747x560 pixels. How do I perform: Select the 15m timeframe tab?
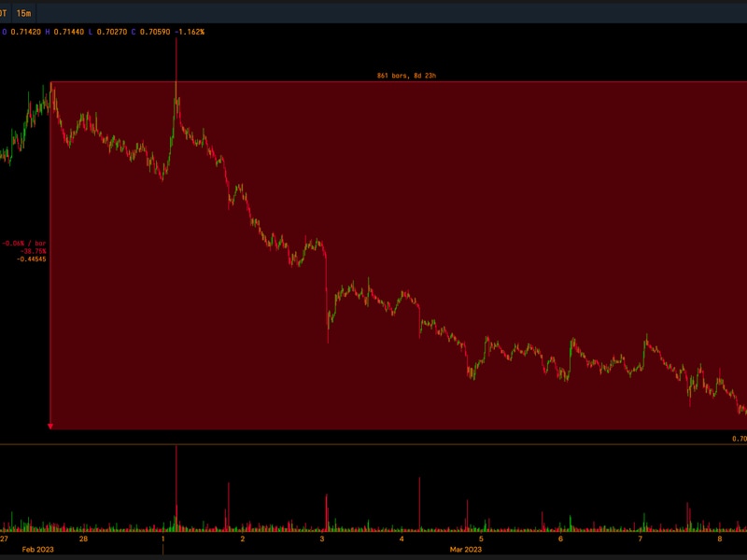click(x=23, y=14)
